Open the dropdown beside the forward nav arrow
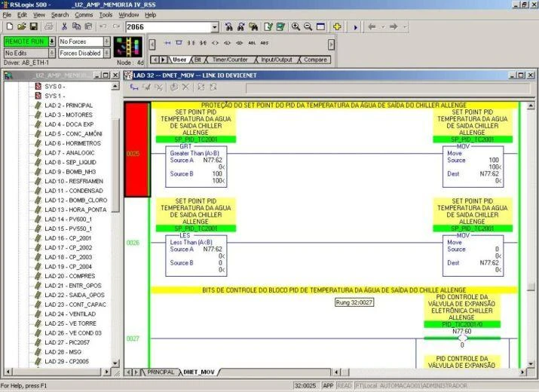Image resolution: width=539 pixels, height=392 pixels. coord(406,27)
